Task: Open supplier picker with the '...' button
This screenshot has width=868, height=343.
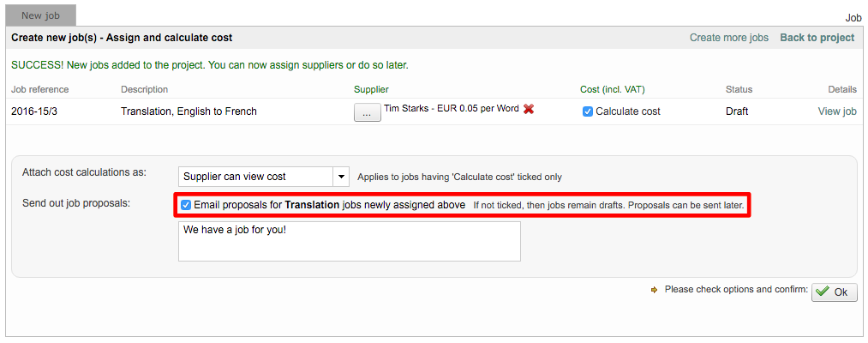Action: tap(367, 112)
